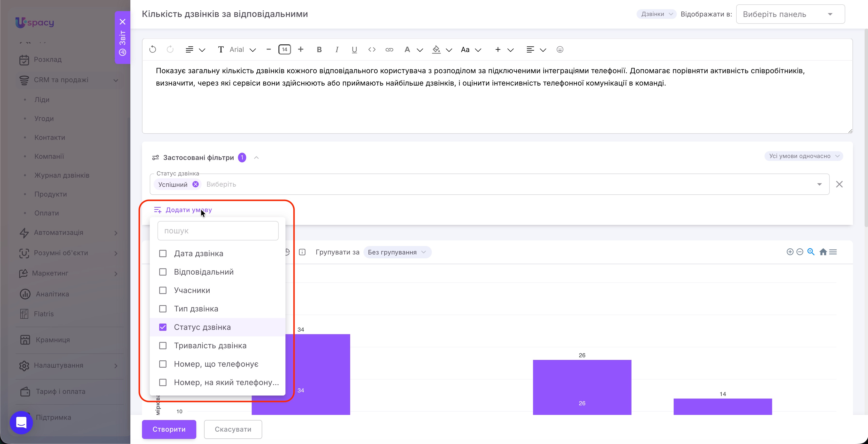Expand CRM та продажі section
The width and height of the screenshot is (868, 444).
116,80
